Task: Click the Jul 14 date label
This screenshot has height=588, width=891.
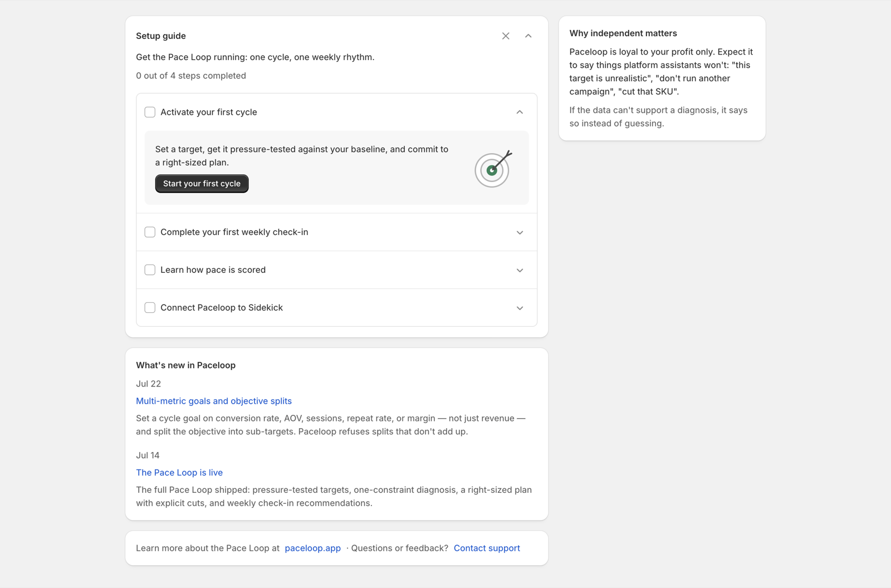Action: (x=148, y=455)
